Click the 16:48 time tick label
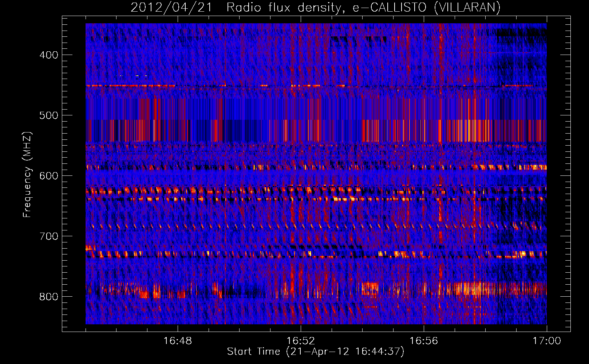The height and width of the screenshot is (364, 589). [x=178, y=341]
